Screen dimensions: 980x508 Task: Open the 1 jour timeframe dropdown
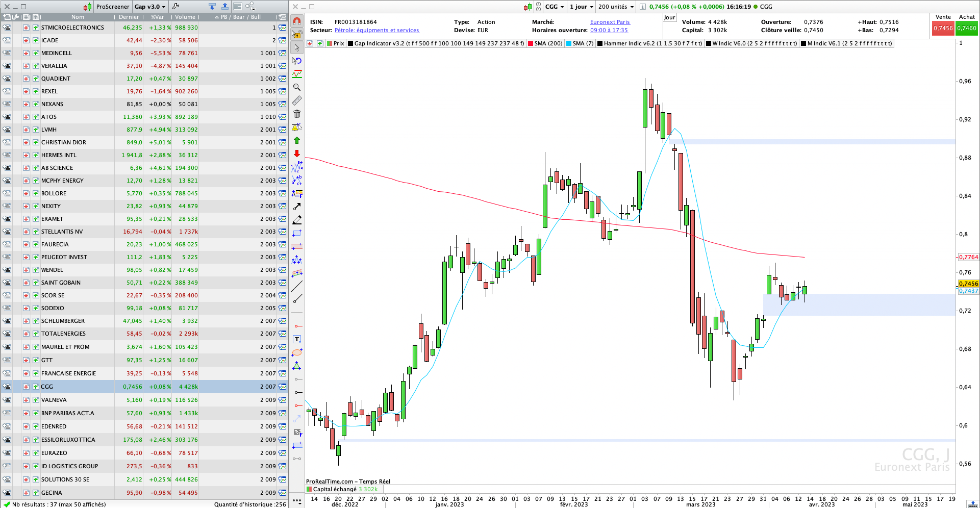tap(582, 7)
